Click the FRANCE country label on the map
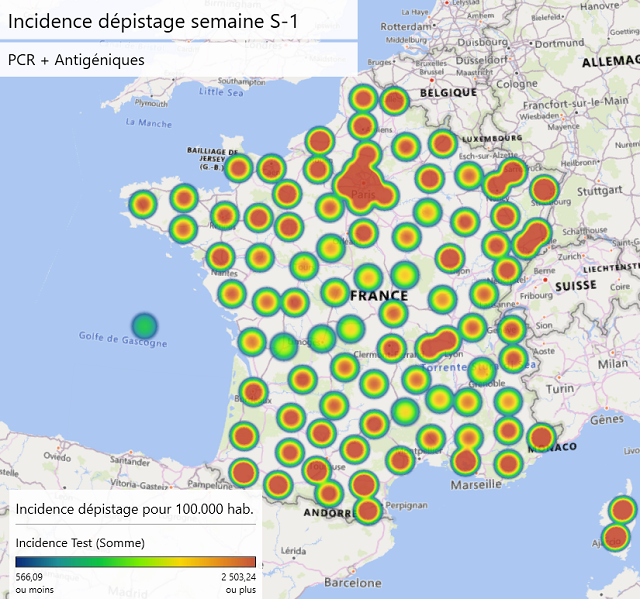640x599 pixels. [379, 296]
